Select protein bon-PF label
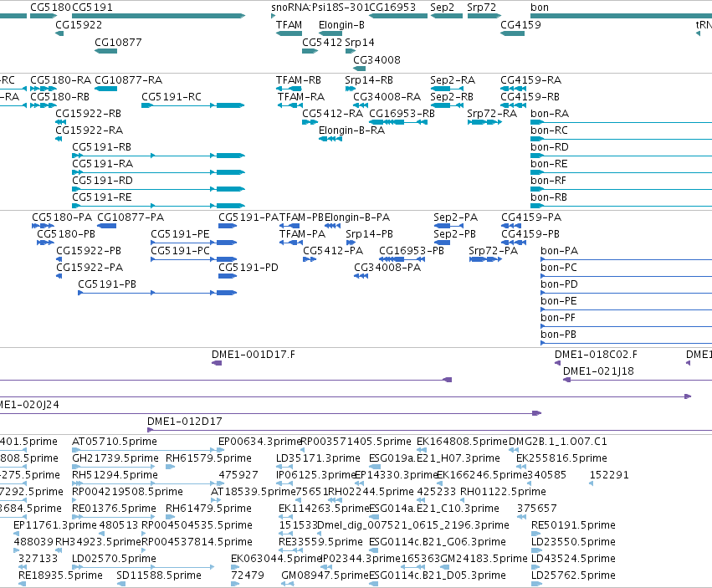The image size is (712, 588). (558, 317)
